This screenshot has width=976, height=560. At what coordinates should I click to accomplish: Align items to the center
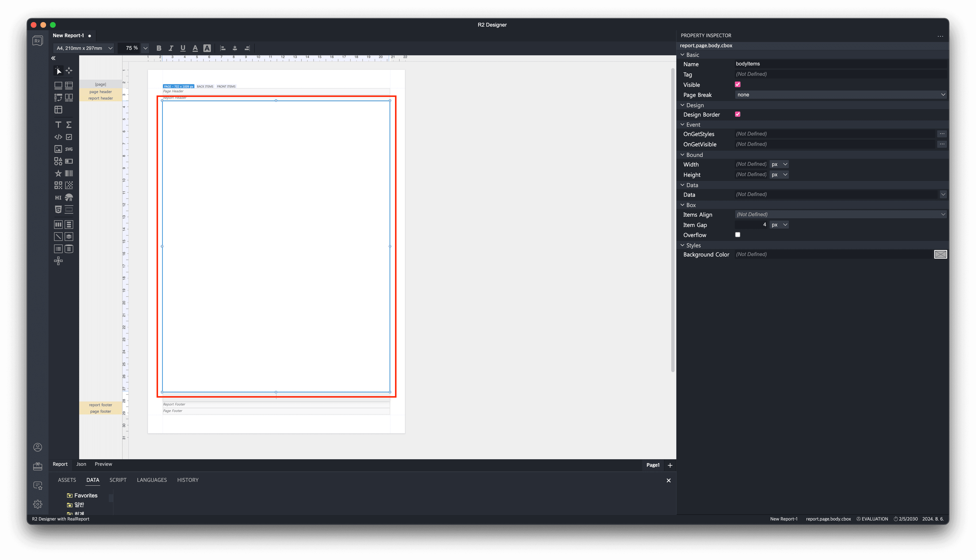coord(235,48)
